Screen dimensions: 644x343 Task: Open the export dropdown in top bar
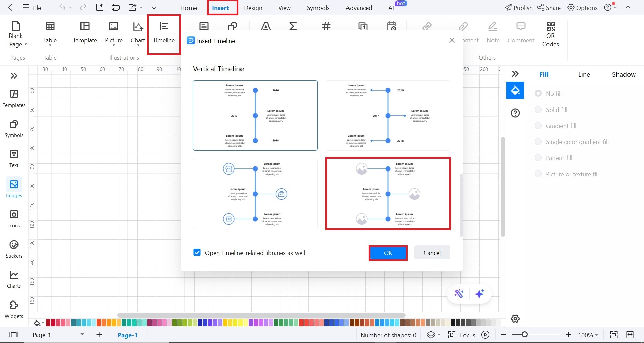[x=141, y=7]
